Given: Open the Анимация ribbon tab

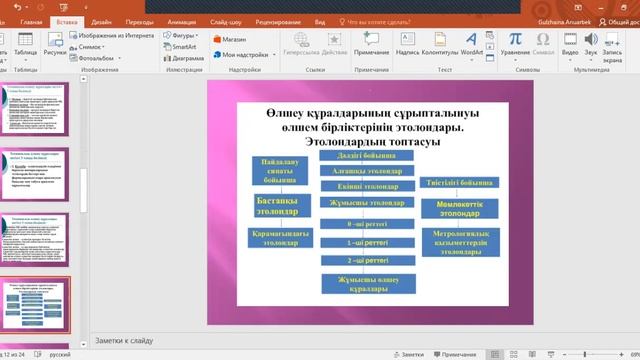Looking at the screenshot, I should click(x=182, y=22).
